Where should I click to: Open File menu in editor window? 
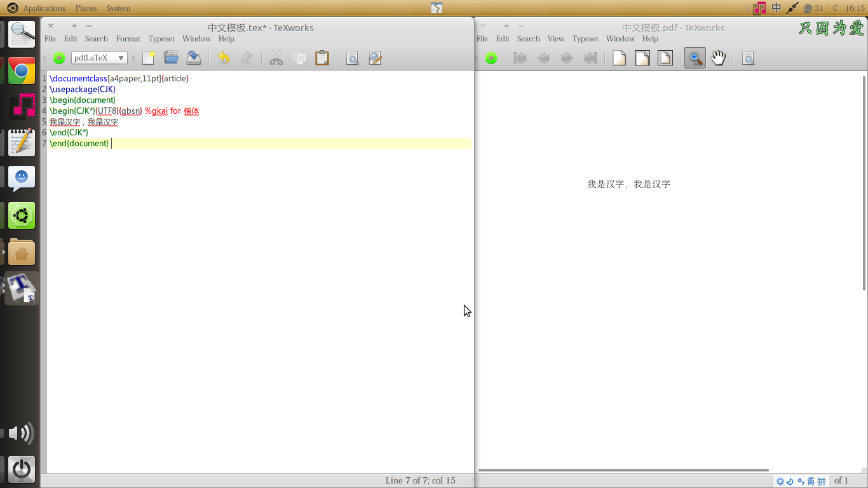pos(50,39)
